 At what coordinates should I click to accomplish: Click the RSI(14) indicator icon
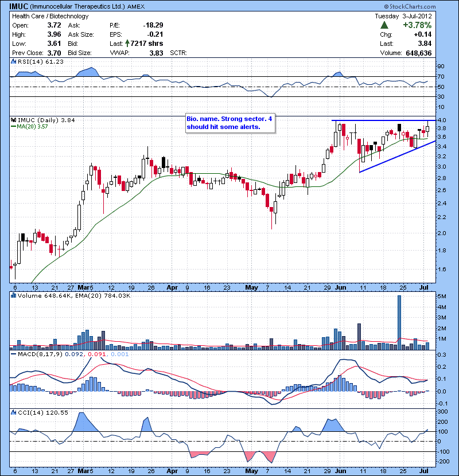(14, 61)
